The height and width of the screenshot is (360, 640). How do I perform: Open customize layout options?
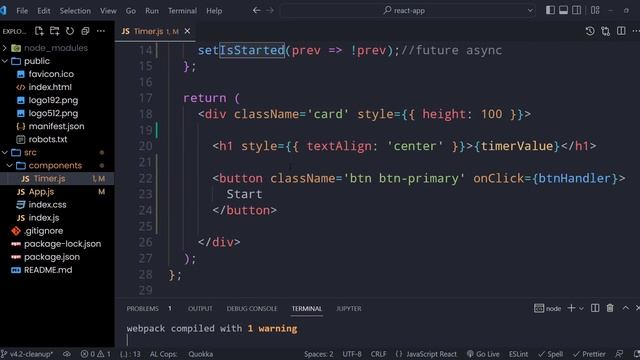[595, 11]
